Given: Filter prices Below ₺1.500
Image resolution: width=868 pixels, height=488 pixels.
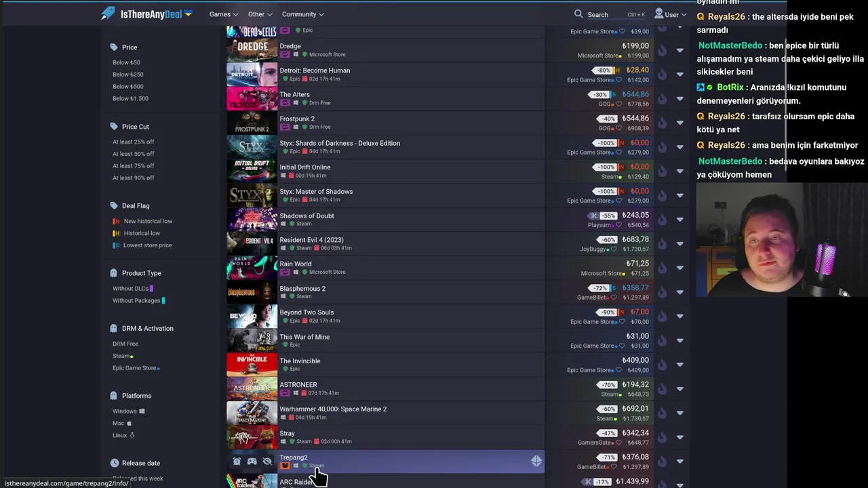Looking at the screenshot, I should click(x=130, y=98).
